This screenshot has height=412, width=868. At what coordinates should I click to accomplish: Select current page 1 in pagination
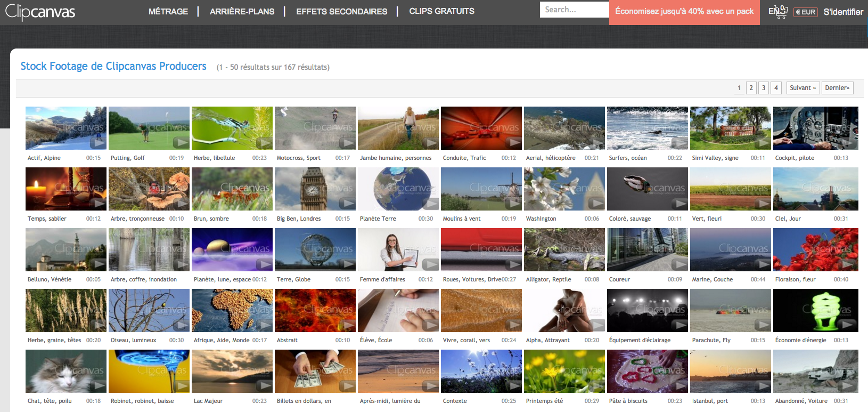pos(739,88)
